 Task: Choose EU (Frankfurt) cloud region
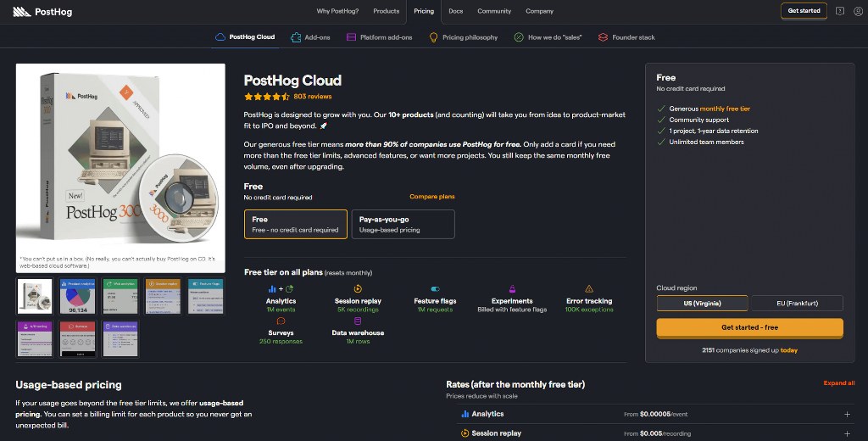797,303
